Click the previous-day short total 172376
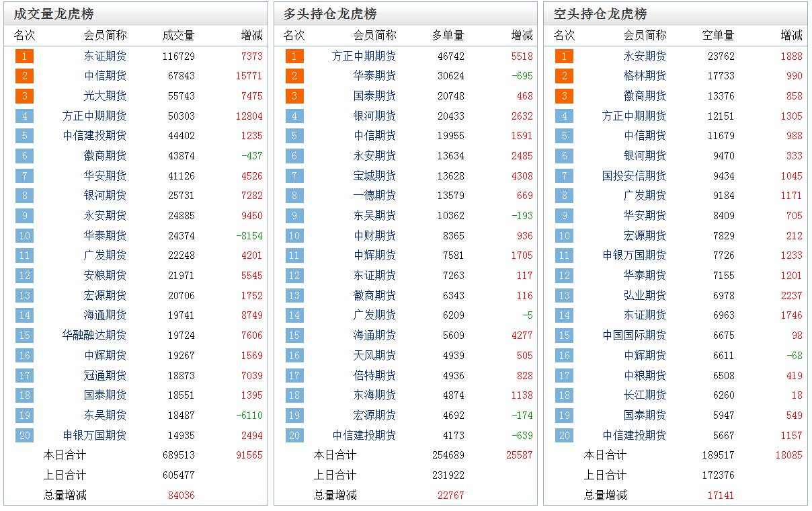The image size is (812, 511). click(x=719, y=475)
